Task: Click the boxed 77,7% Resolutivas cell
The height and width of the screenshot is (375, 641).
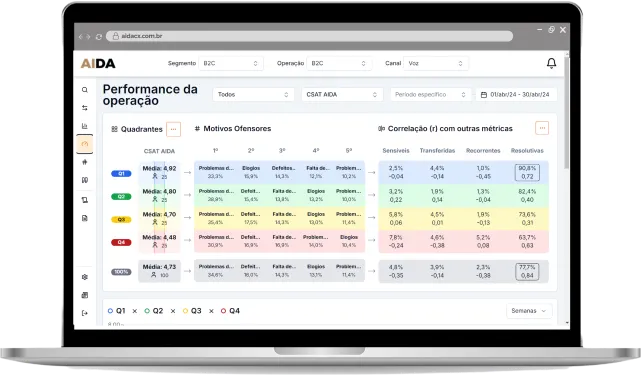Action: (527, 271)
